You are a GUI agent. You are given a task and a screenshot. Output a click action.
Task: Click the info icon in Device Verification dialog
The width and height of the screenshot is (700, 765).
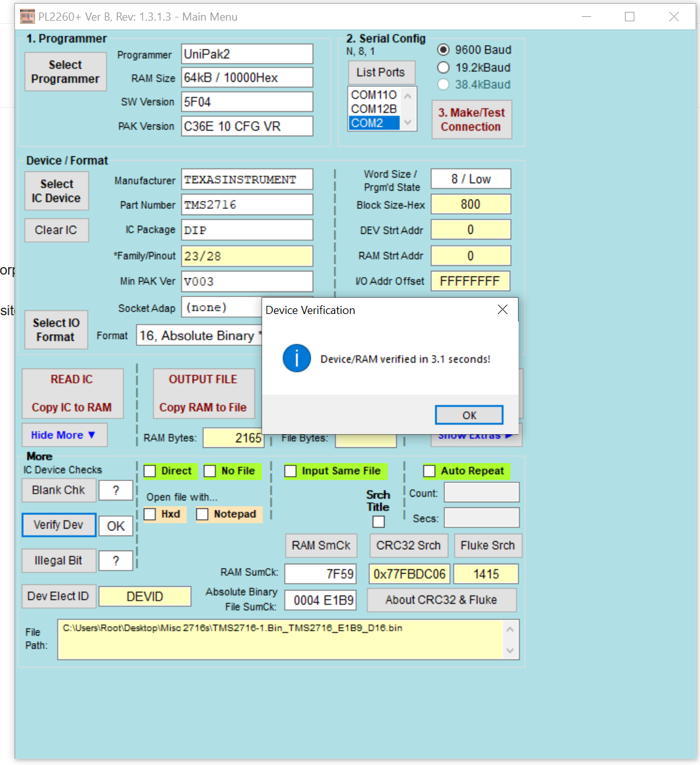pos(297,358)
